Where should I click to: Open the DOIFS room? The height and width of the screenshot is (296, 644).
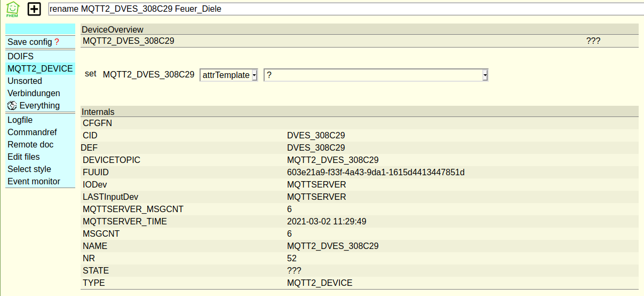(20, 56)
